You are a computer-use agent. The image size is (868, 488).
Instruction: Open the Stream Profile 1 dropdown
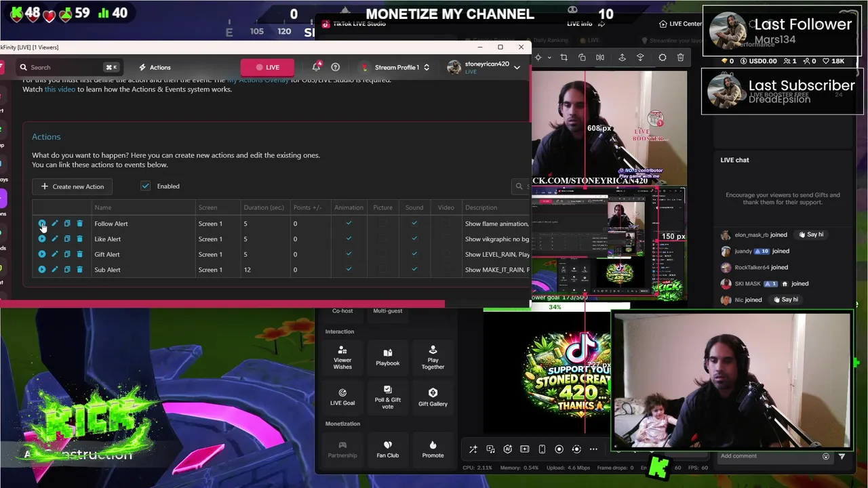[x=396, y=67]
